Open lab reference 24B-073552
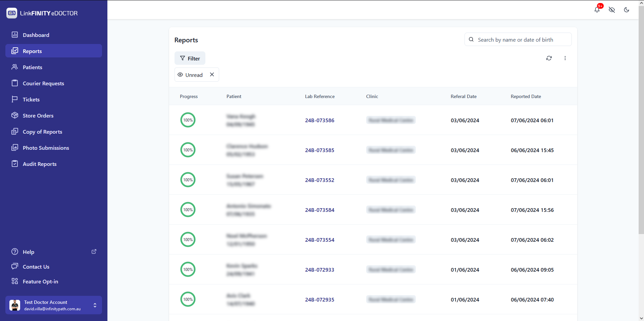644x321 pixels. pyautogui.click(x=319, y=180)
